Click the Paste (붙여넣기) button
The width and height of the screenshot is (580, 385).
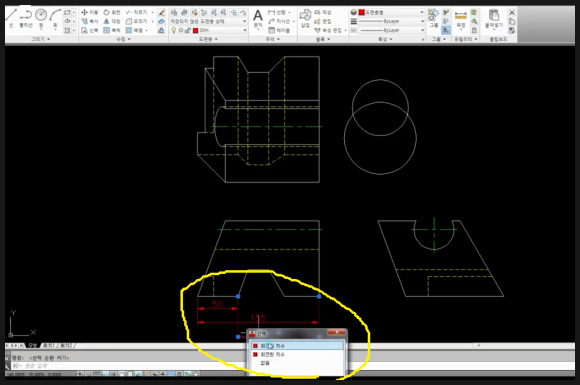click(x=494, y=19)
